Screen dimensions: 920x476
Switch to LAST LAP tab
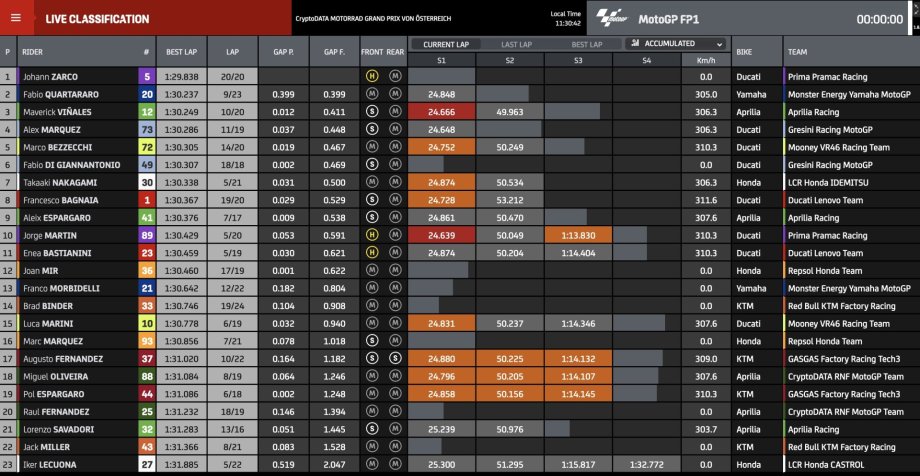click(x=516, y=45)
